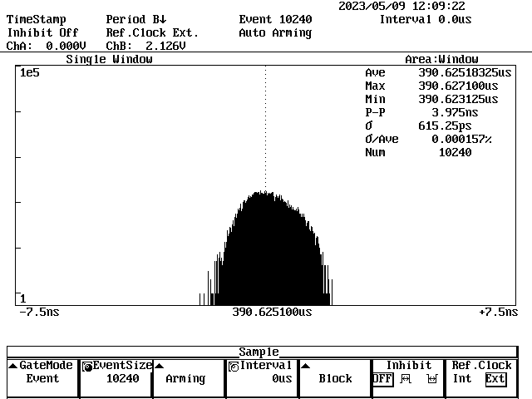Click the sigma symbol in the statistics list
Screen dimensions: 532x399
369,126
